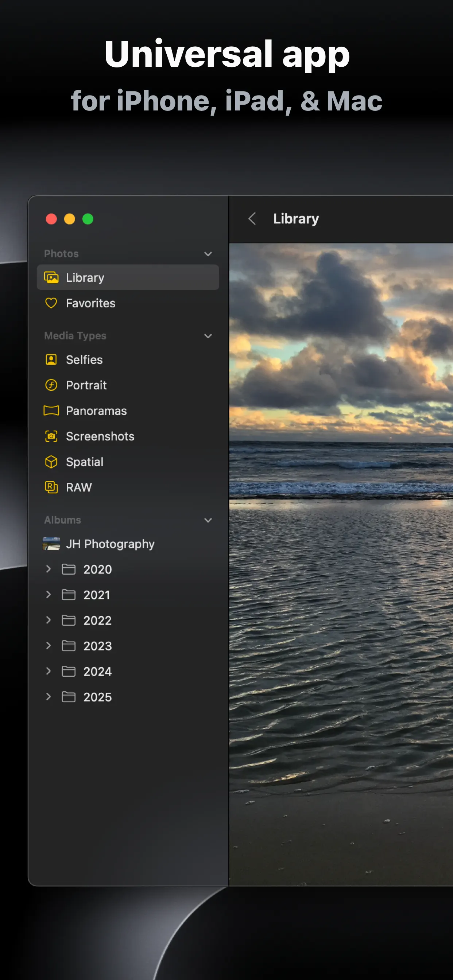This screenshot has width=453, height=980.
Task: Minimize the window with yellow button
Action: (69, 219)
